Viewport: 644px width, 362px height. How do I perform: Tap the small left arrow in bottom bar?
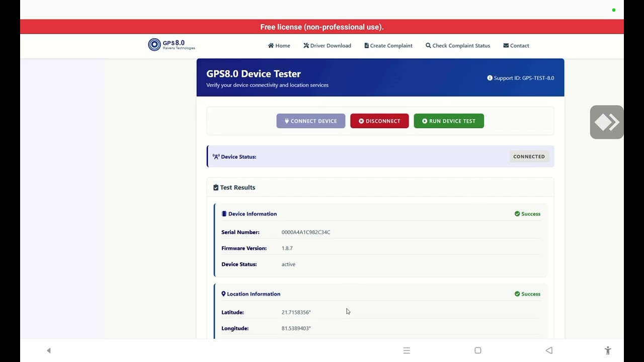(x=49, y=350)
